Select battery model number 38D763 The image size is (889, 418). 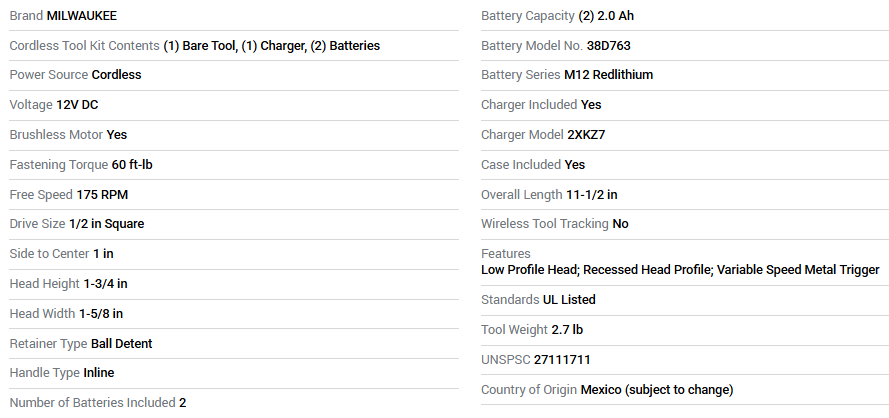[x=608, y=45]
